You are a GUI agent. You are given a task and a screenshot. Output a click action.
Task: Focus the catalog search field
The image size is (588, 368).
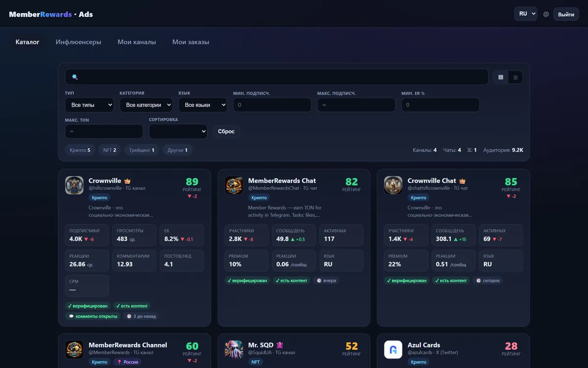[x=277, y=77]
